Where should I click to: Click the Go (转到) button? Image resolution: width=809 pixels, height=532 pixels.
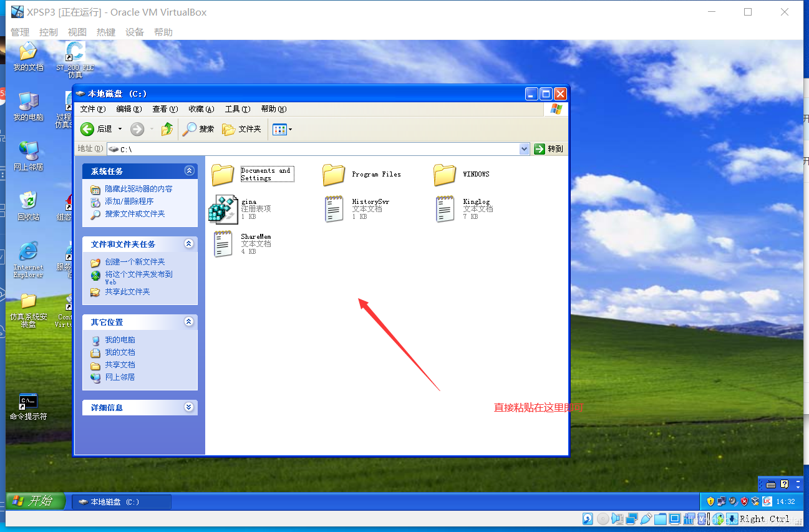(550, 148)
